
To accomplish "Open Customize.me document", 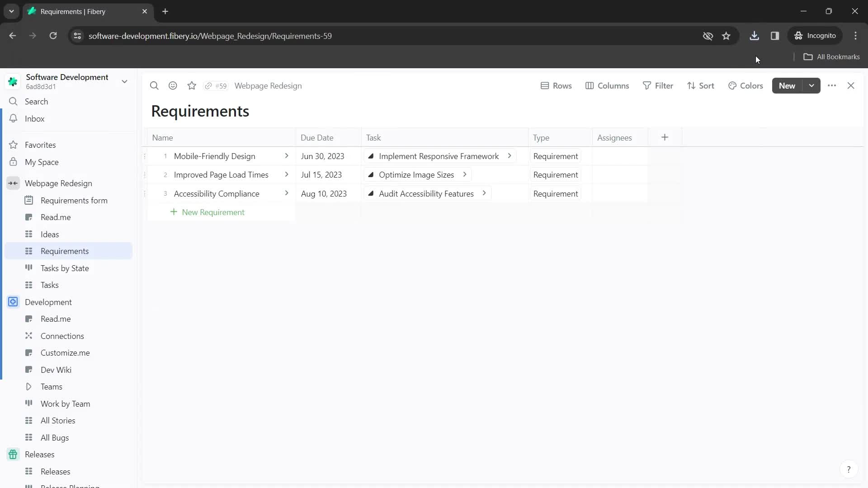I will 69,353.
